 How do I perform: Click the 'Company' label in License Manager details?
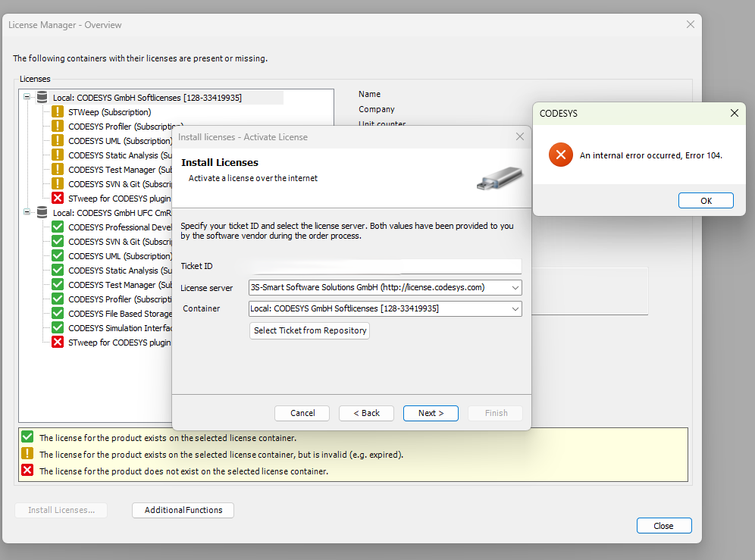[377, 109]
